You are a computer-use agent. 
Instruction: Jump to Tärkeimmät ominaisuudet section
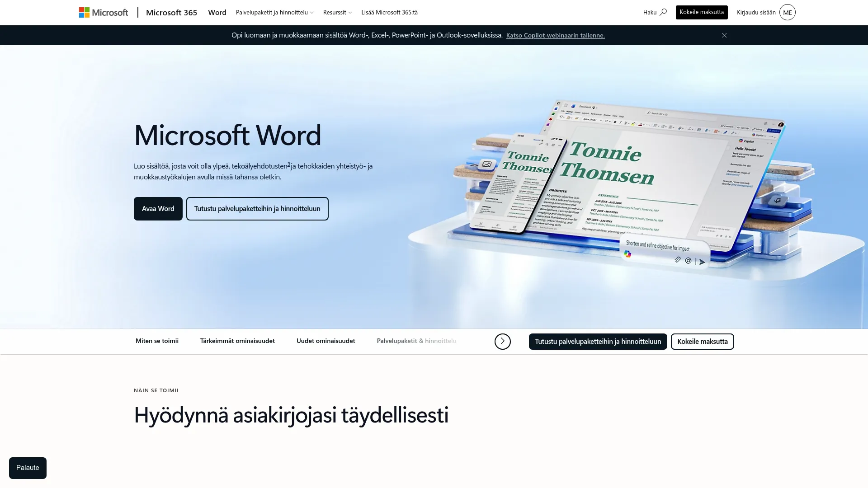pos(237,341)
